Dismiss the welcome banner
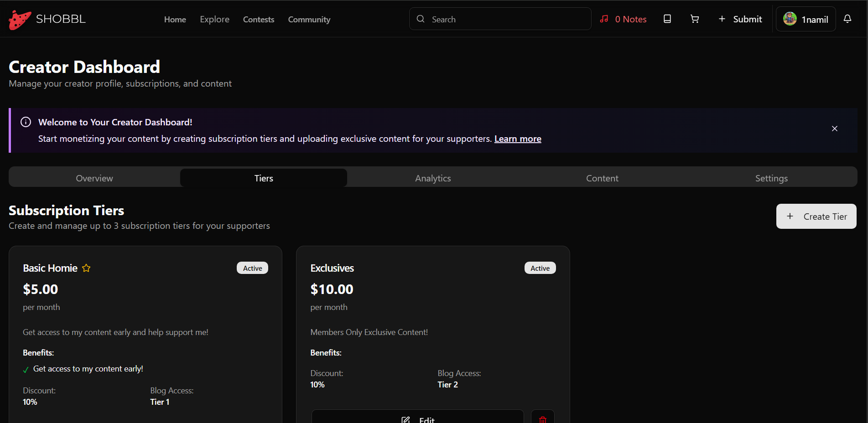The image size is (868, 423). point(834,129)
